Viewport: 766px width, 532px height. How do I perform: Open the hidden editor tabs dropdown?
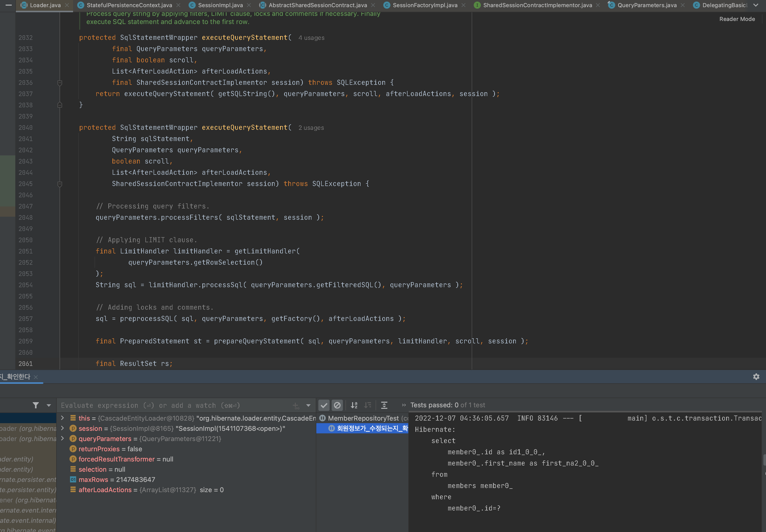(x=756, y=5)
